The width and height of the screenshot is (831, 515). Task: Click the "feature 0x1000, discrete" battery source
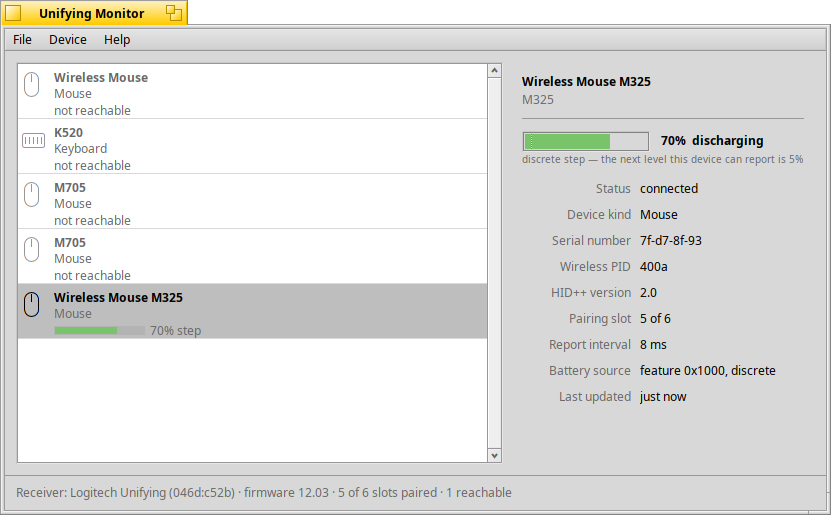click(708, 370)
